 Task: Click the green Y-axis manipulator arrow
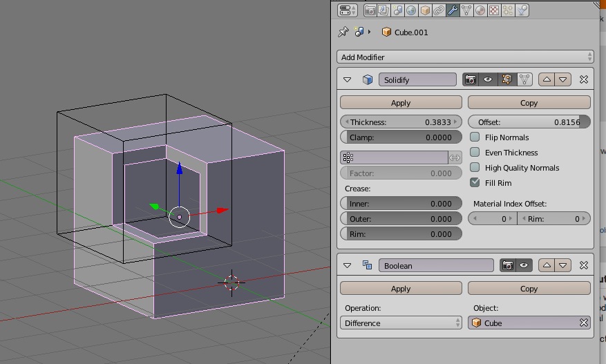(x=154, y=207)
